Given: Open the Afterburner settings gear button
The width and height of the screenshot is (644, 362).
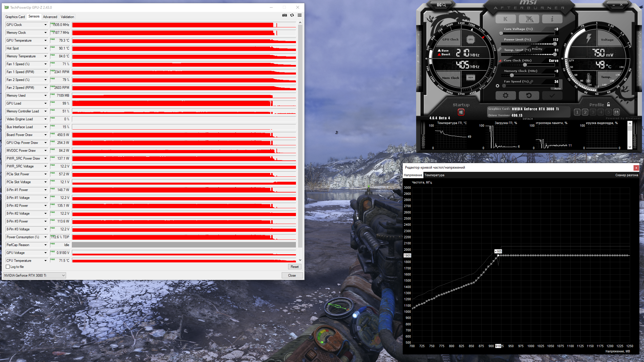Looking at the screenshot, I should click(x=505, y=96).
